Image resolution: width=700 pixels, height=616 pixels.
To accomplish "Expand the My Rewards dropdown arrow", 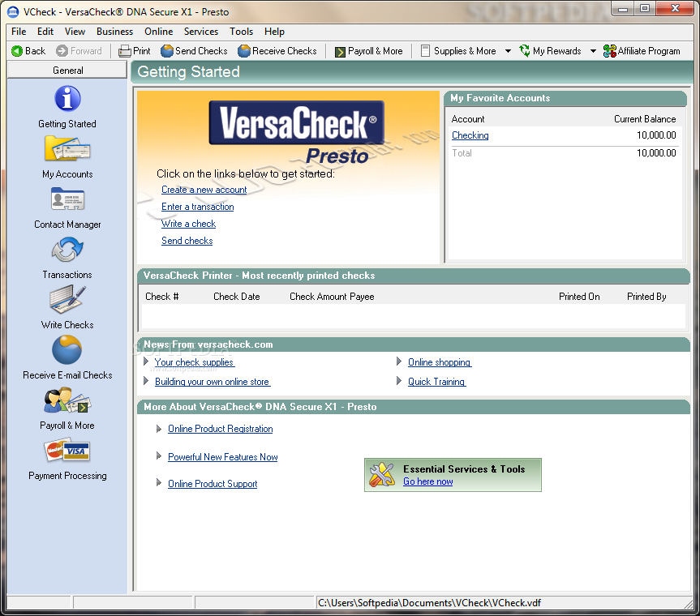I will coord(593,51).
